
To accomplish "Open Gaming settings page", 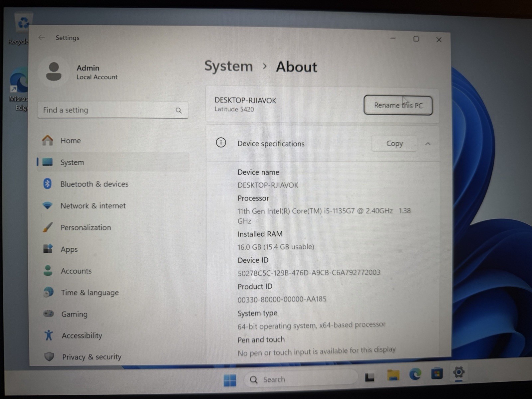I will tap(113, 314).
